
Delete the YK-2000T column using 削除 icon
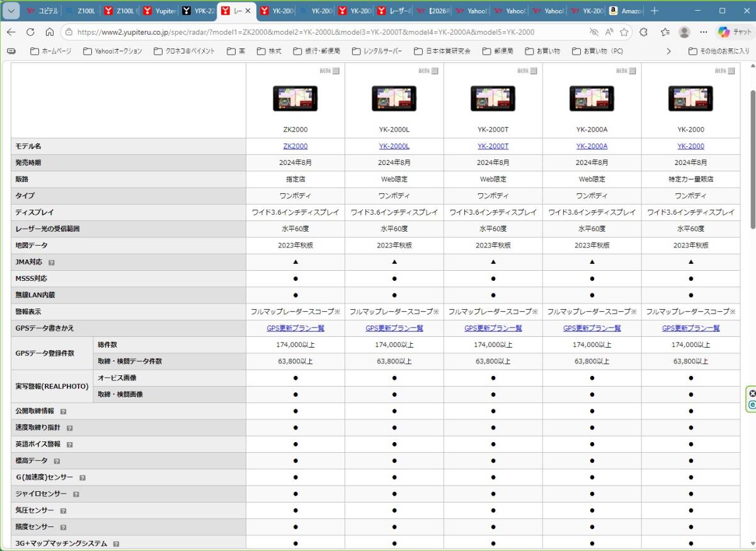(x=534, y=71)
